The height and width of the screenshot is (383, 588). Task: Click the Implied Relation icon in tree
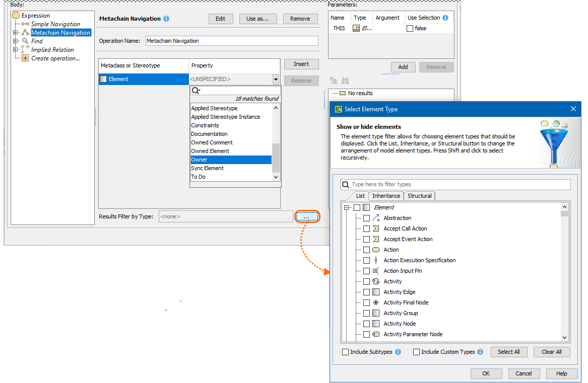tap(25, 49)
